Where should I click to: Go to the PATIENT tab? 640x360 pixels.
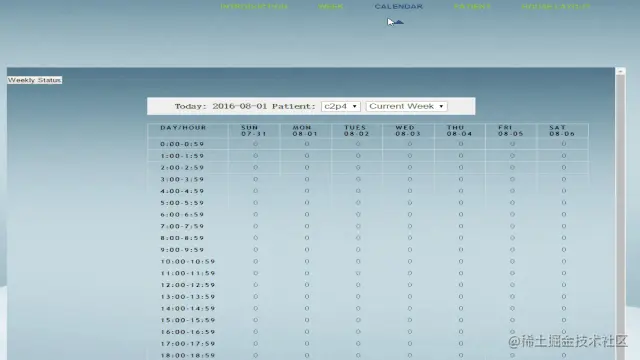(x=472, y=7)
